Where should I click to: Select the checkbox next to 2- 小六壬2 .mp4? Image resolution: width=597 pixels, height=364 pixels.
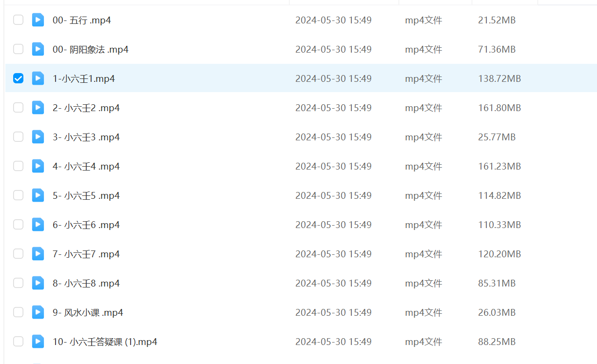coord(18,108)
